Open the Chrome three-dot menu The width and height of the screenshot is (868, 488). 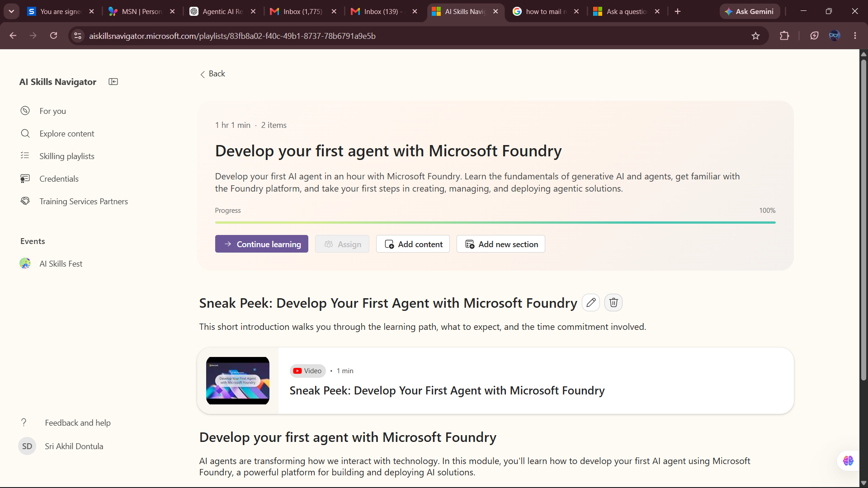(x=855, y=36)
